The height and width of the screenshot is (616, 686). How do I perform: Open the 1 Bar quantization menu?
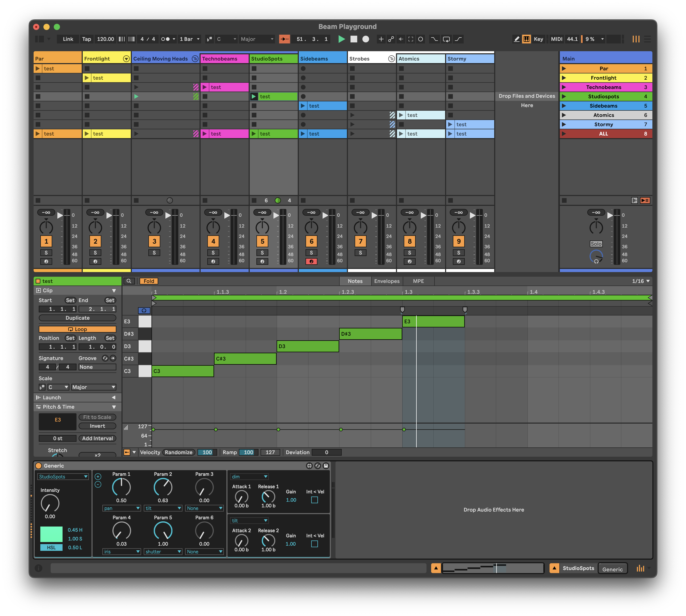point(189,39)
